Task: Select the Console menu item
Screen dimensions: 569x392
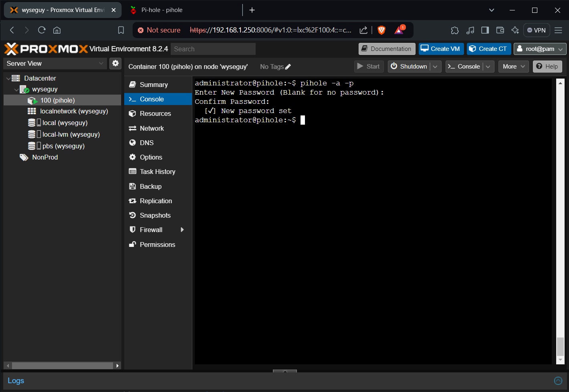Action: coord(158,99)
